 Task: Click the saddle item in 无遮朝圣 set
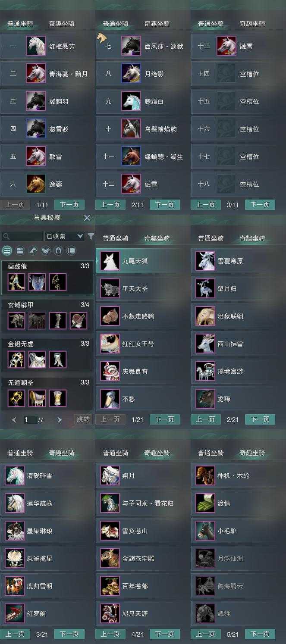tap(37, 398)
